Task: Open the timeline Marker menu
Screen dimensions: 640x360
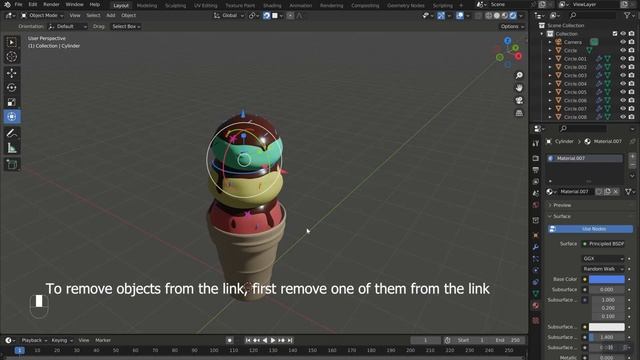Action: point(103,340)
